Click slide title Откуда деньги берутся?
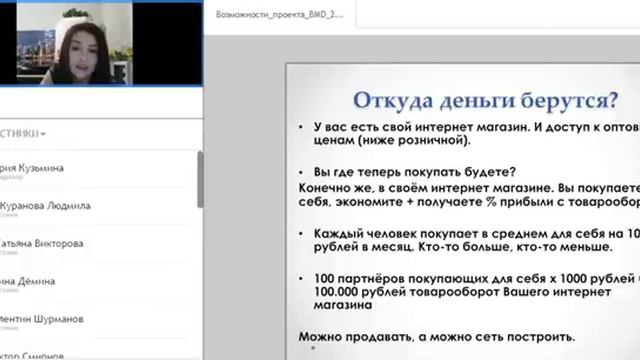This screenshot has width=640, height=360. point(485,100)
